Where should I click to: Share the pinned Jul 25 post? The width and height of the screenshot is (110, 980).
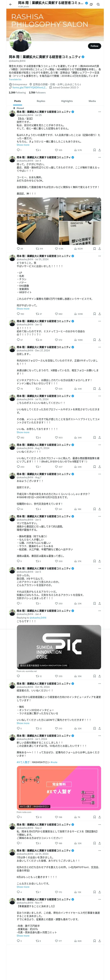99,150
